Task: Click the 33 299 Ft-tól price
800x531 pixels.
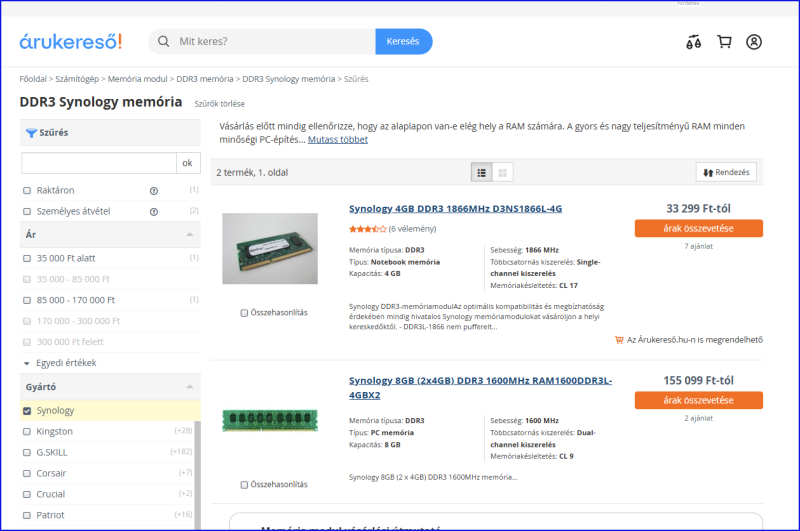Action: (x=698, y=209)
